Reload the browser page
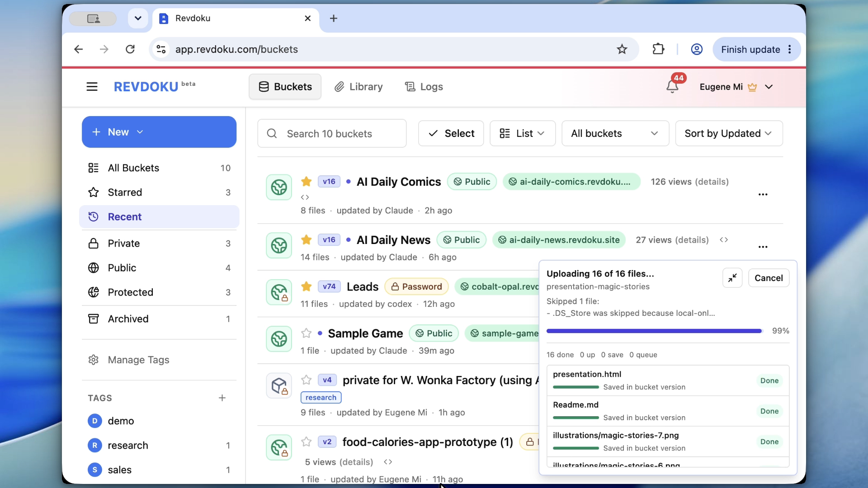 coord(130,49)
